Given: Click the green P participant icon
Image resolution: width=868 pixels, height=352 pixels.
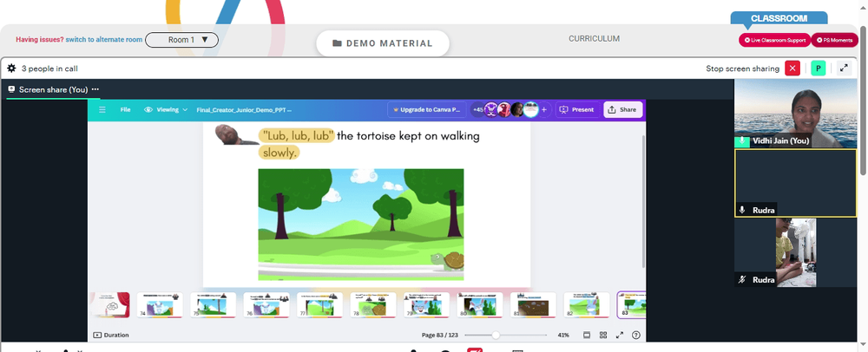Looking at the screenshot, I should 819,68.
